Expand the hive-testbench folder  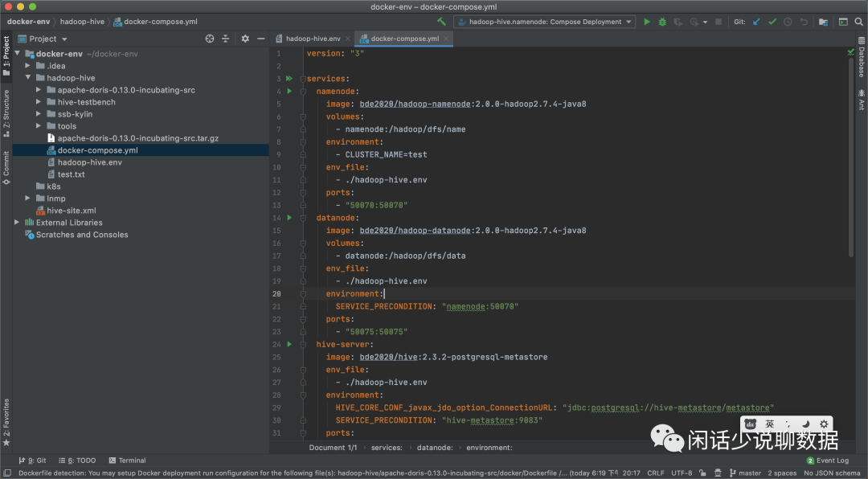click(39, 102)
